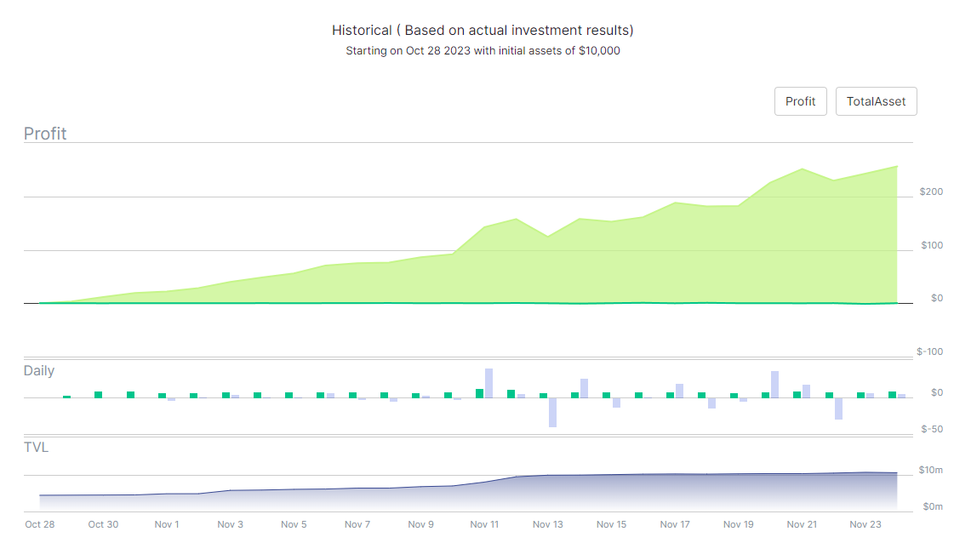Click the negative purple bar near Nov 22
Screen dimensions: 954x560
[837, 409]
